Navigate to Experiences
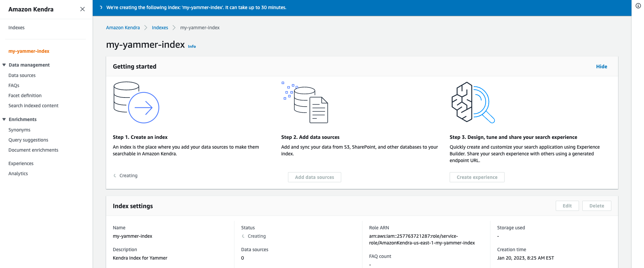This screenshot has height=268, width=644. (x=21, y=163)
